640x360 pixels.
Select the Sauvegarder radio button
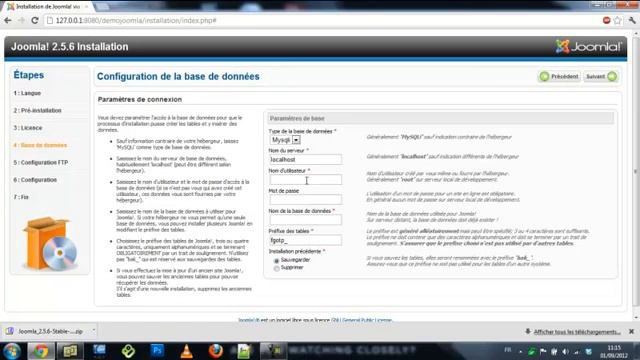coord(276,260)
